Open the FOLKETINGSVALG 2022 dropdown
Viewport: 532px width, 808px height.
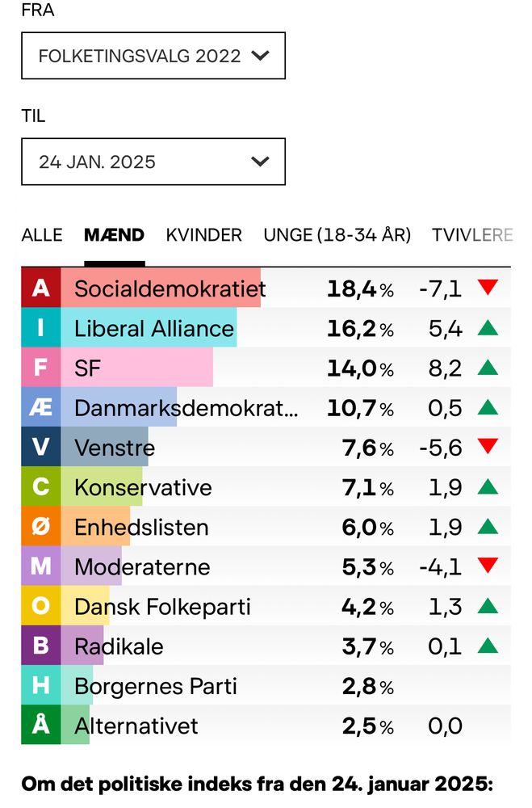click(153, 56)
